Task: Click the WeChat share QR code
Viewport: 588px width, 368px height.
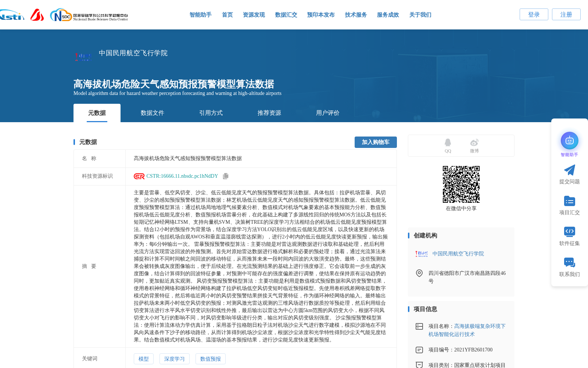Action: tap(461, 184)
